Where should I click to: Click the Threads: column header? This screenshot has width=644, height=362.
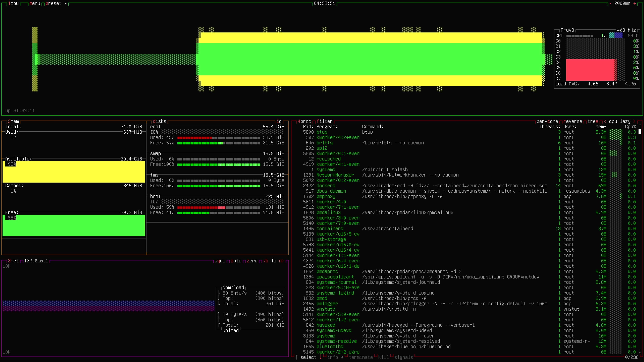coord(550,127)
